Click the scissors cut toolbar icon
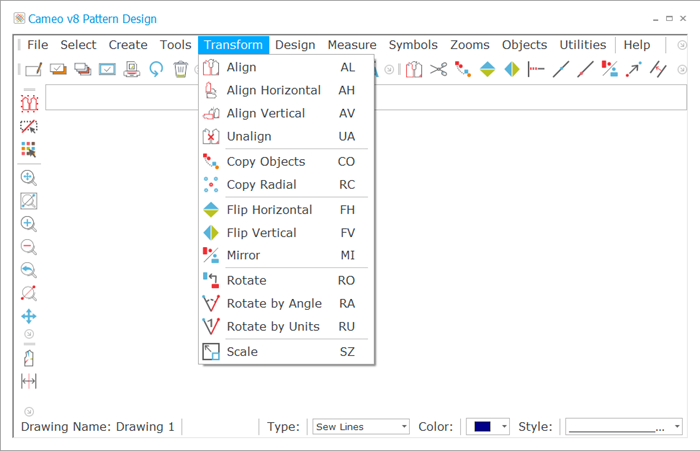Screen dimensions: 700x451 439,70
